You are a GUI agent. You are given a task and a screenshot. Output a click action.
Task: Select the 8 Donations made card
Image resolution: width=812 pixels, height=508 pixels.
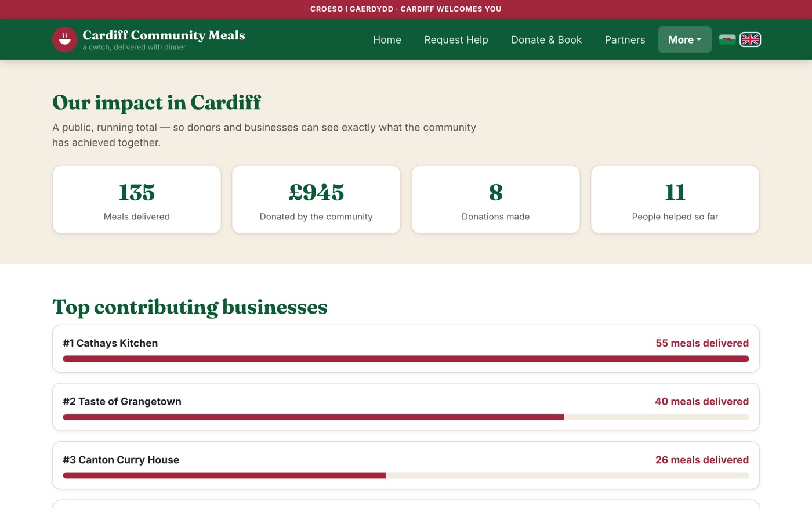pos(496,200)
